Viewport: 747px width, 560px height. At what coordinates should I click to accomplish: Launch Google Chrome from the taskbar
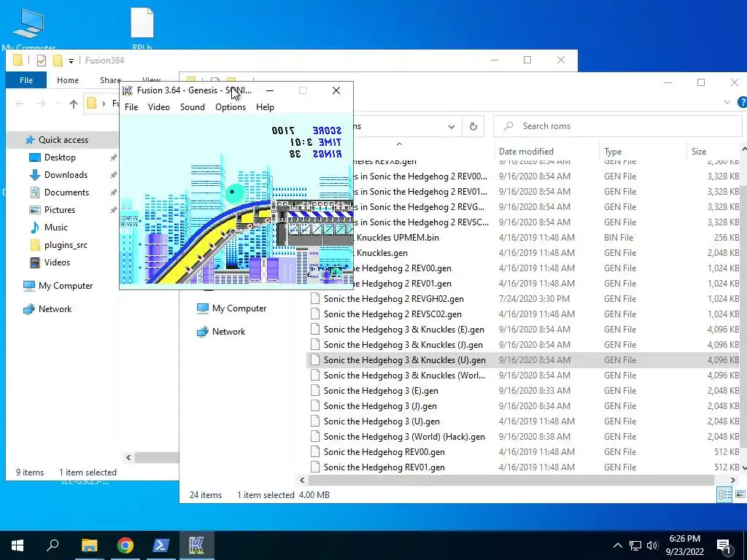pyautogui.click(x=125, y=545)
